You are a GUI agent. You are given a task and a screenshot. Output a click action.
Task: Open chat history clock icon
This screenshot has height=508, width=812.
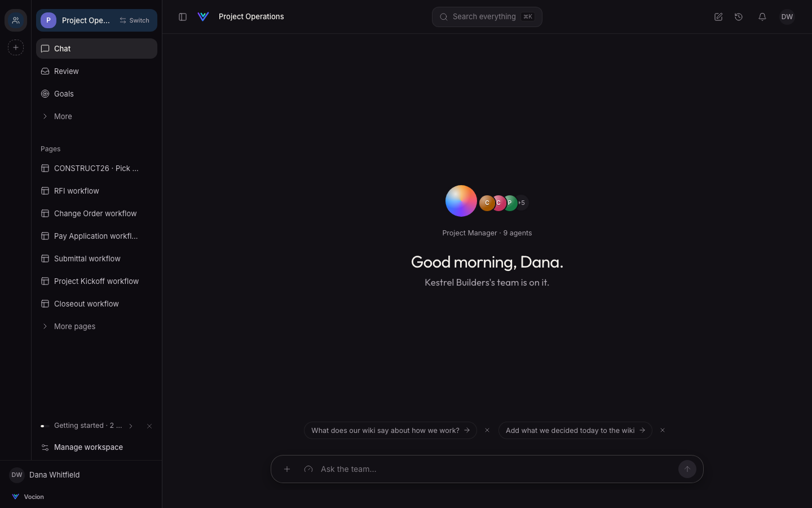[x=739, y=17]
